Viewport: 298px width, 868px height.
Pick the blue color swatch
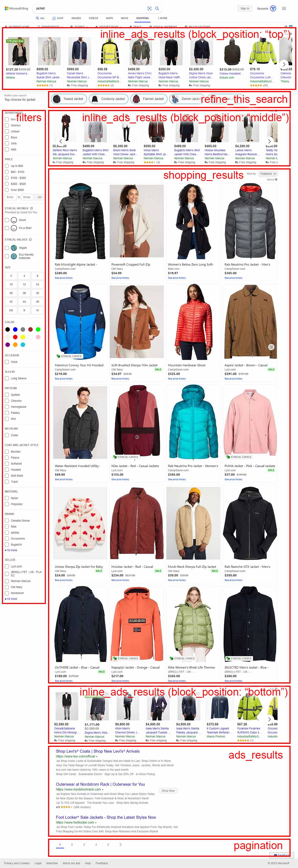15,329
